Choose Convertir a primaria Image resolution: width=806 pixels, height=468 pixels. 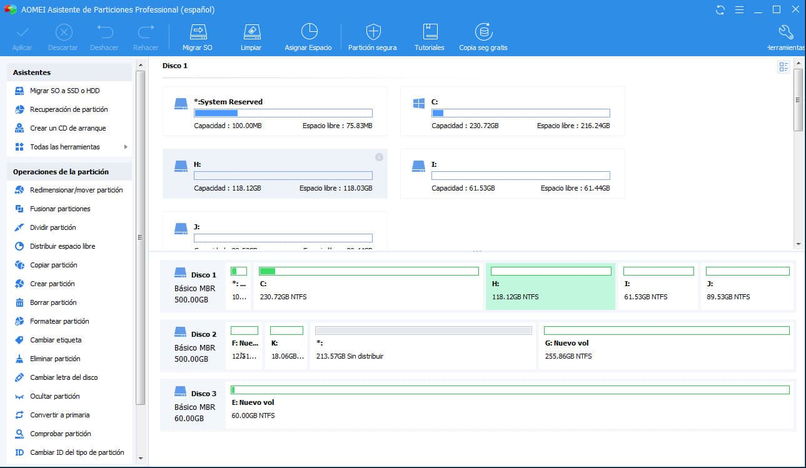(60, 415)
